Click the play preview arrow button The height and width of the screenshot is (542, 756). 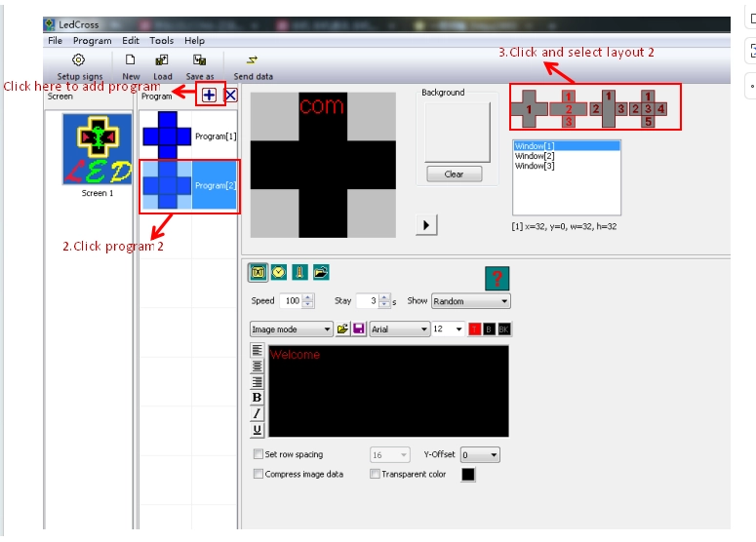(x=426, y=225)
